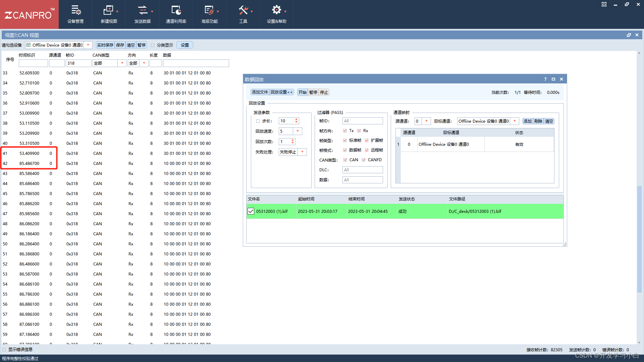
Task: Click the 帧ID filter input showing 318
Action: (78, 63)
